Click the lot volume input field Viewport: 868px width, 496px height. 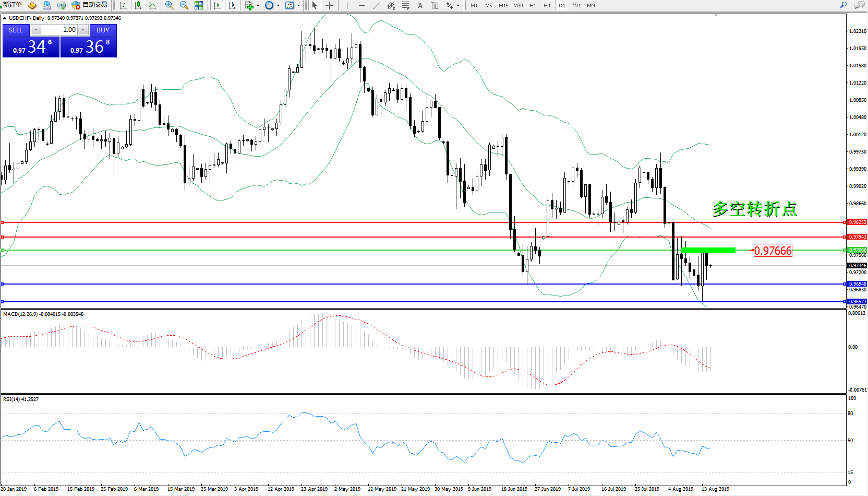[60, 30]
